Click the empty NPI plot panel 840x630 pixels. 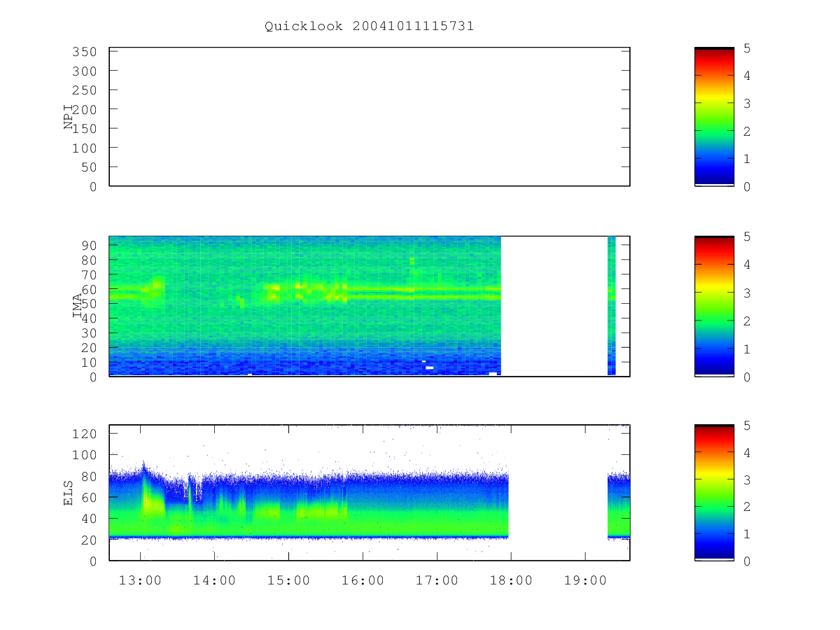tap(370, 117)
